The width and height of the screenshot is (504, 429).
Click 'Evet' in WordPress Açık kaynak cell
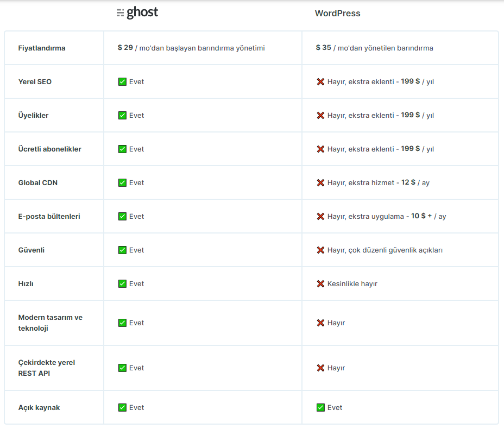tap(335, 407)
